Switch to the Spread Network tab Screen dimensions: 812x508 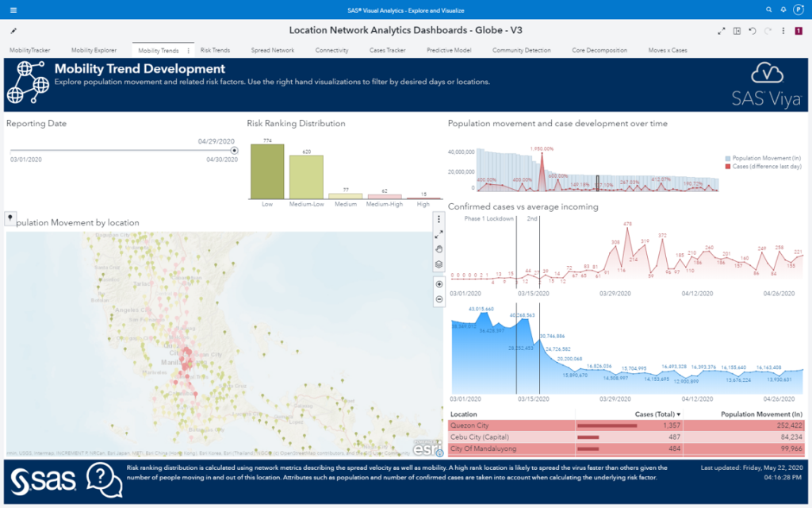coord(272,49)
